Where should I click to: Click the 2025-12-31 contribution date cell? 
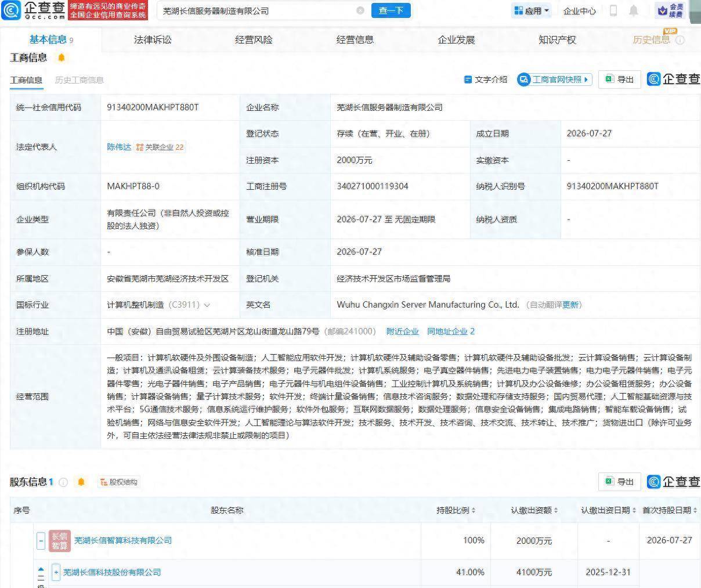click(608, 572)
